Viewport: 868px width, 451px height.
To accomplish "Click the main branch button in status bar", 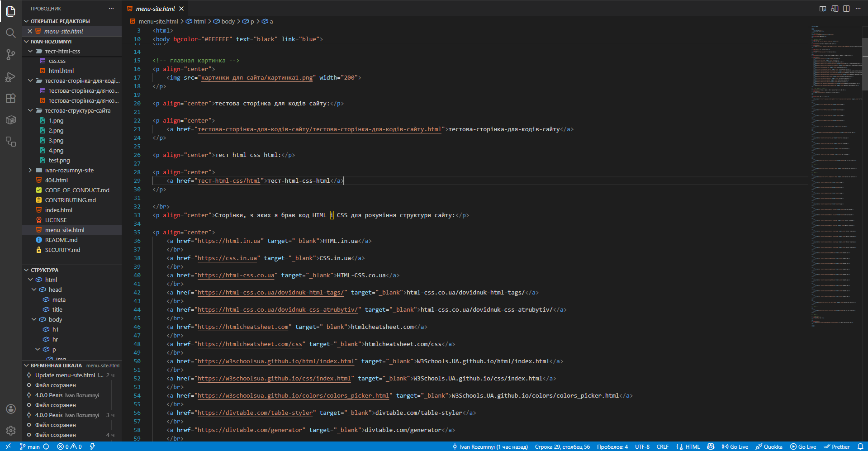I will [30, 446].
